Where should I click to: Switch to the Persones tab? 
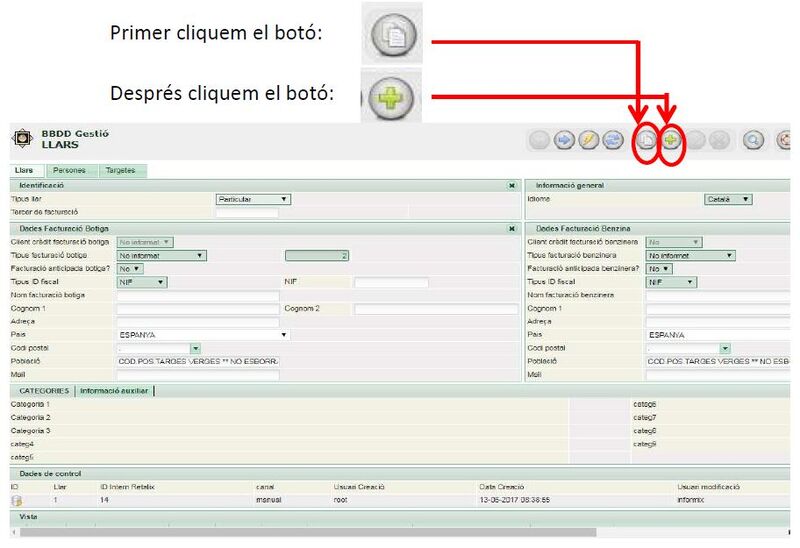click(x=69, y=171)
